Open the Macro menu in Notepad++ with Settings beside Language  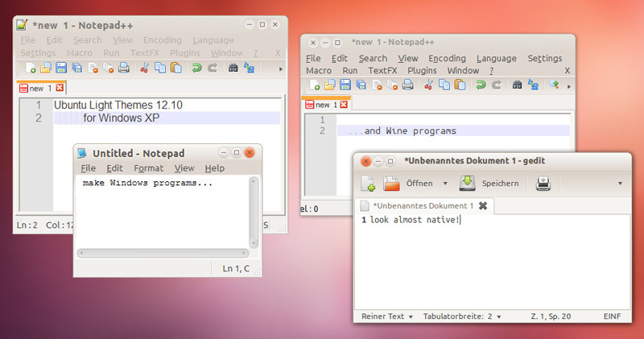pos(318,71)
